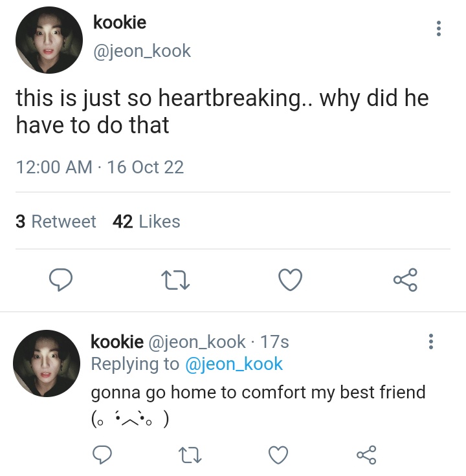Open the @jeon_kook handle under the top name
The height and width of the screenshot is (476, 466).
(x=142, y=50)
